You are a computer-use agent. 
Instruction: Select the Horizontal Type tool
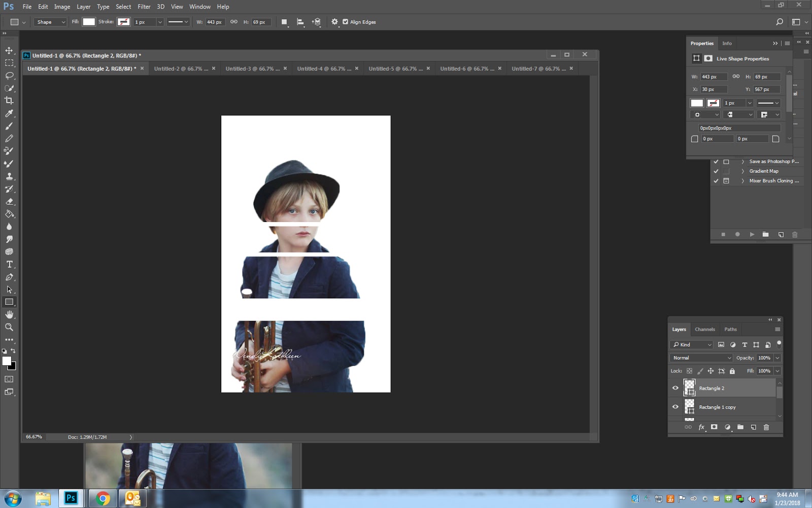(8, 264)
